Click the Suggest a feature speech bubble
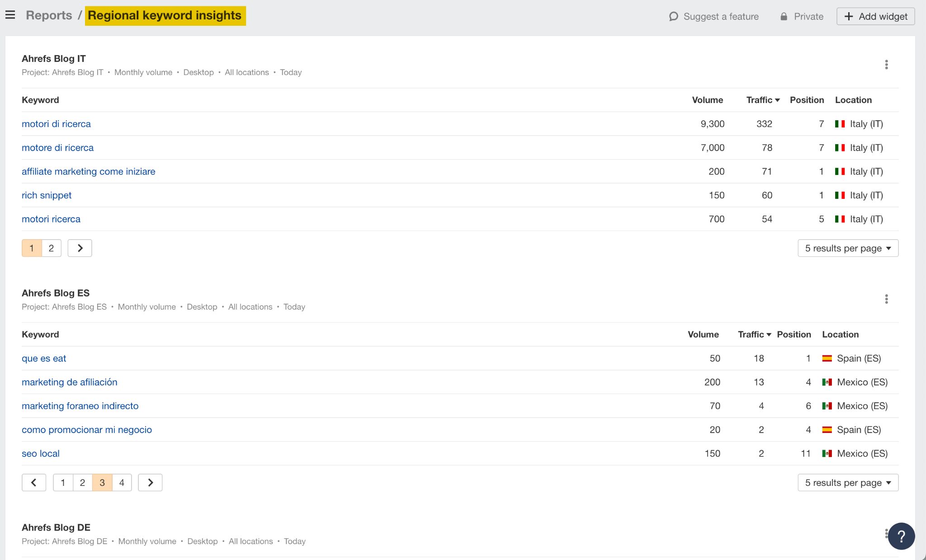 (674, 17)
